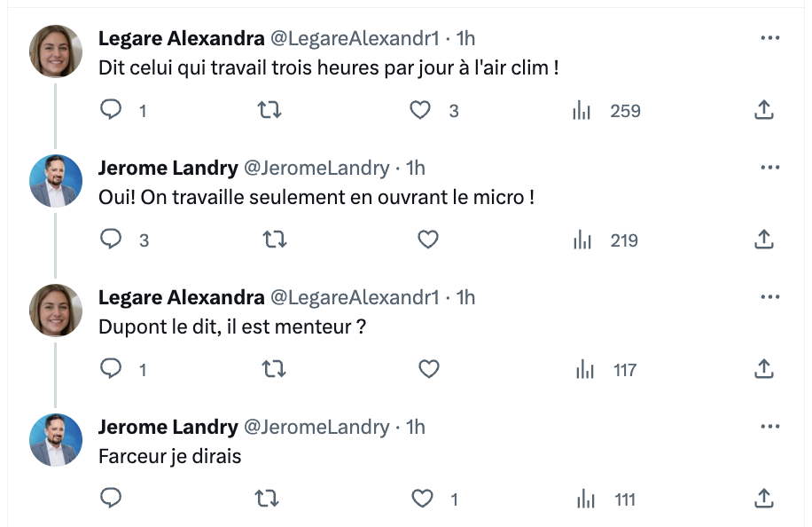This screenshot has height=527, width=812.
Task: Like the 'Dupont le dit, il est menteur' tweet
Action: pos(428,369)
